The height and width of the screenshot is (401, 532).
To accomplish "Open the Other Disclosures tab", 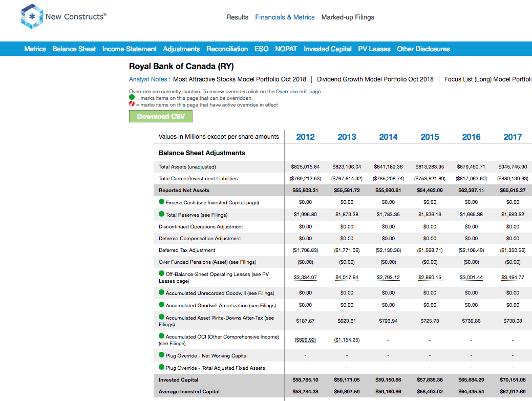I will tap(423, 49).
